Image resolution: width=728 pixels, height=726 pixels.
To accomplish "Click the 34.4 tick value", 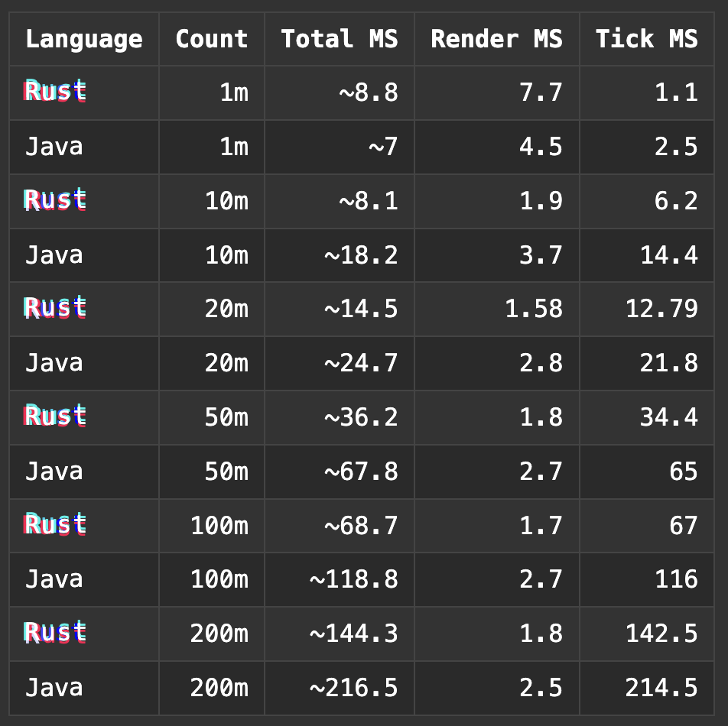I will (668, 417).
